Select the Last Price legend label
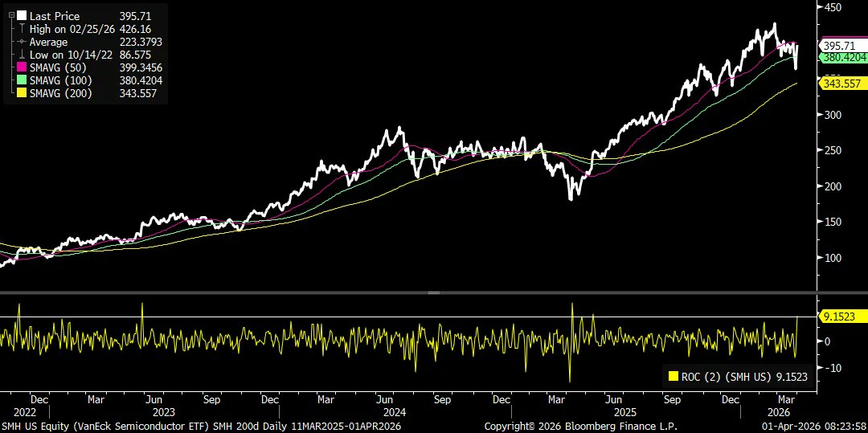The image size is (868, 433). tap(55, 16)
